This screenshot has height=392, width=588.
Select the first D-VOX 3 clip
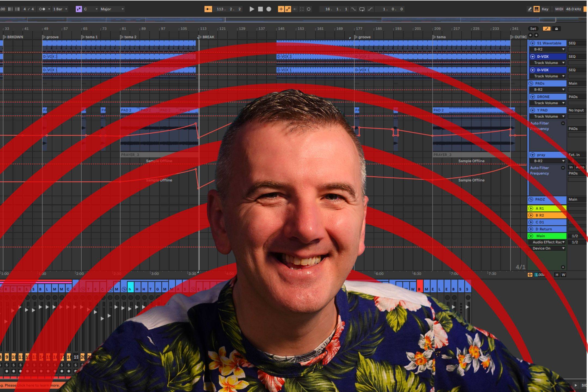coord(119,57)
